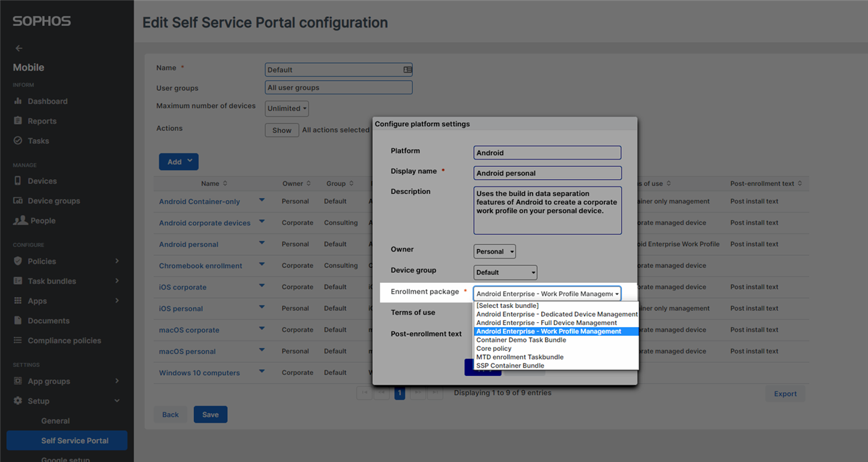The image size is (868, 462).
Task: Open Android corporate devices row arrow
Action: point(262,222)
